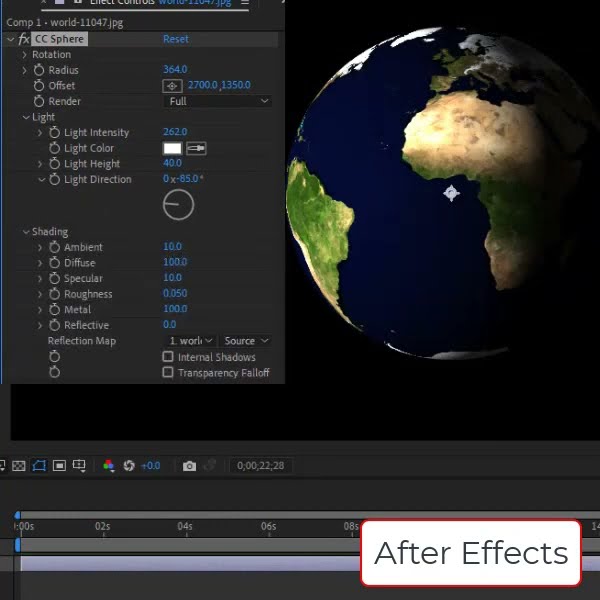Expand the Radius property
Image resolution: width=600 pixels, height=600 pixels.
[x=24, y=70]
